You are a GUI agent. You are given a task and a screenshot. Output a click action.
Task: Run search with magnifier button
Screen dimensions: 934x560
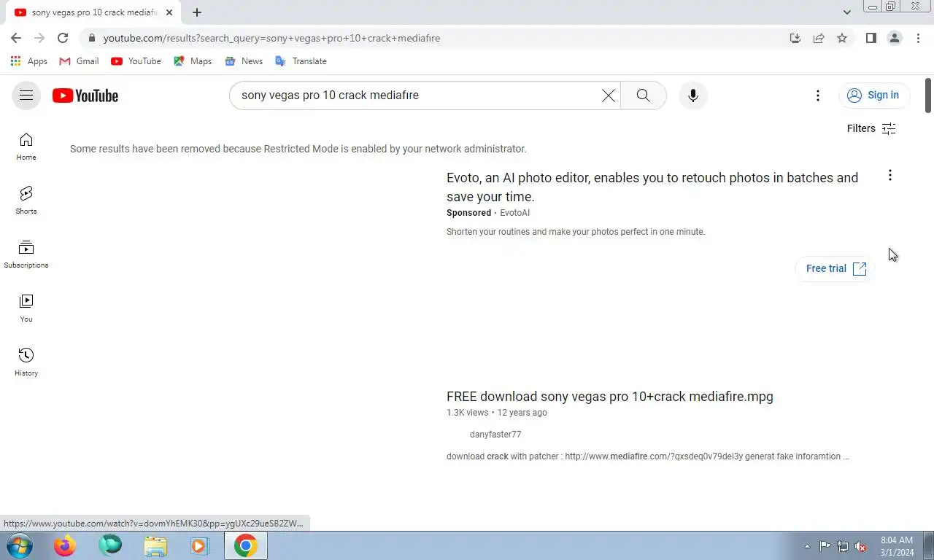coord(643,96)
